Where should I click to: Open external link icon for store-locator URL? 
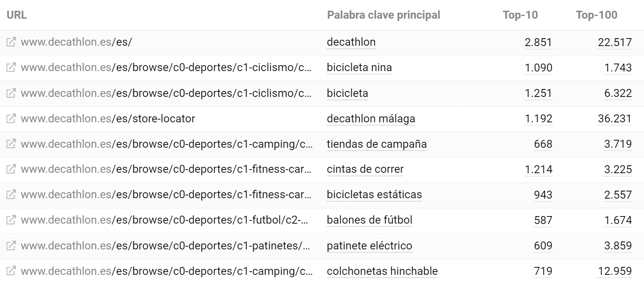(x=11, y=118)
